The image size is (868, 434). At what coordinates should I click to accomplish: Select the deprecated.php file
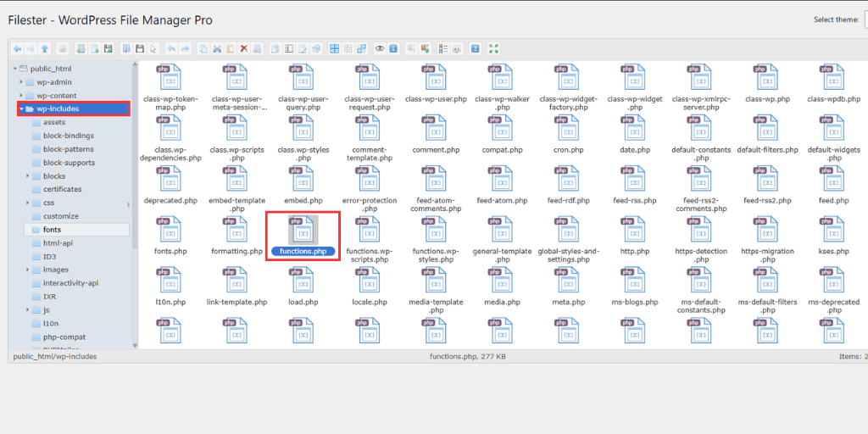pos(170,186)
